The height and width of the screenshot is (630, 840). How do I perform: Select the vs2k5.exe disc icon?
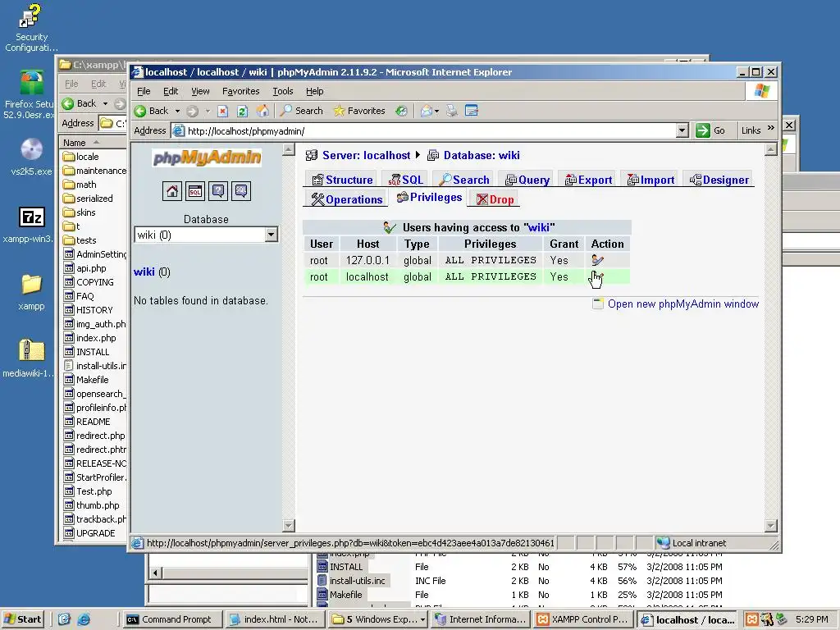tap(31, 157)
